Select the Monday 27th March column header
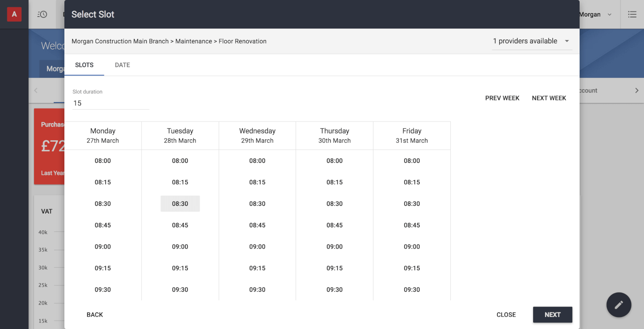This screenshot has height=329, width=644. pyautogui.click(x=103, y=136)
